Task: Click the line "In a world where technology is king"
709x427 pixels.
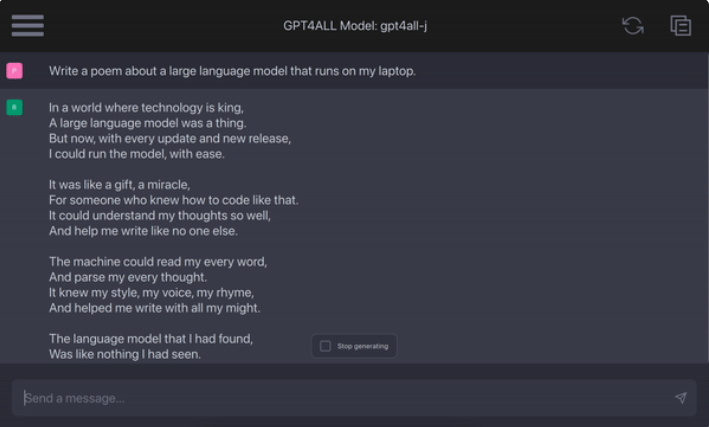Action: 146,107
